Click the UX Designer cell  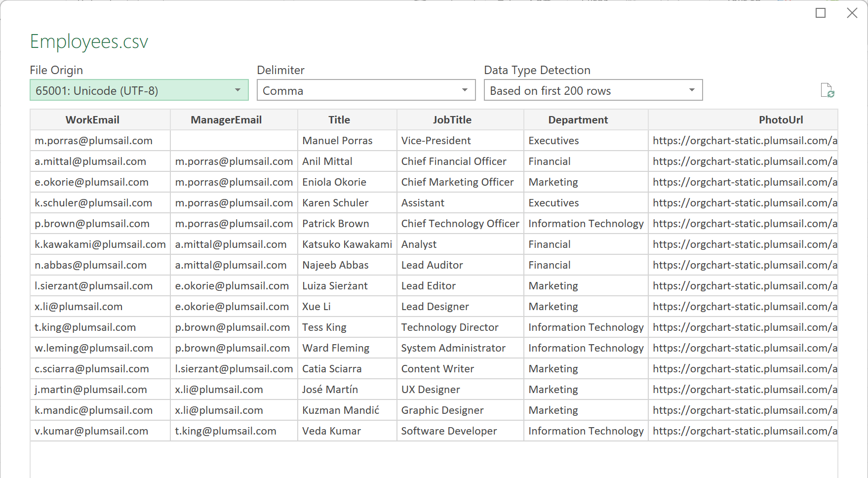[x=461, y=390]
